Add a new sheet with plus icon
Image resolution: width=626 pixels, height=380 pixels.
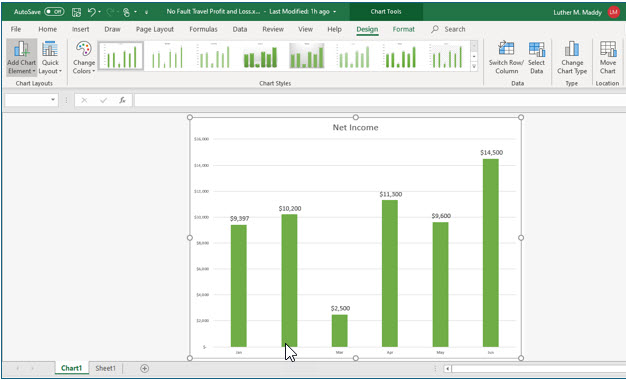(x=145, y=368)
